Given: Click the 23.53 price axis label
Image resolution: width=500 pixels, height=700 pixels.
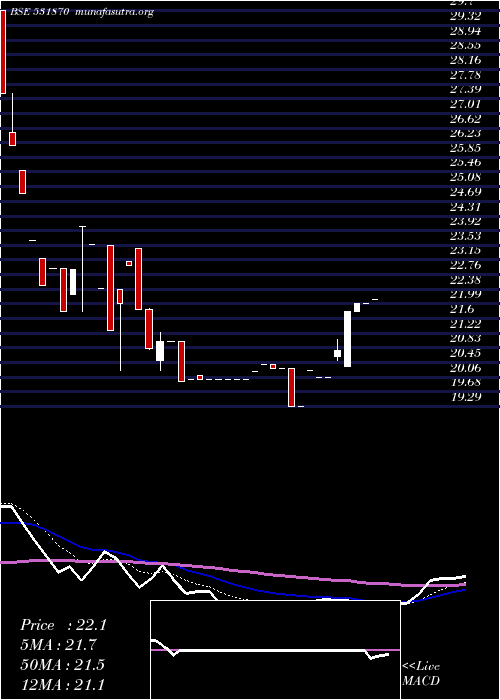Looking at the screenshot, I should tap(465, 236).
